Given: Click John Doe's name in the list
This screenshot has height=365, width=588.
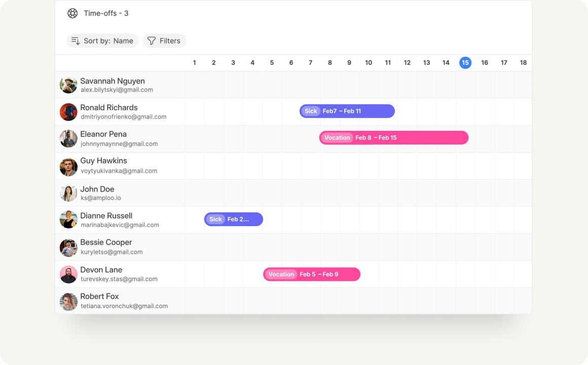Looking at the screenshot, I should pos(97,189).
